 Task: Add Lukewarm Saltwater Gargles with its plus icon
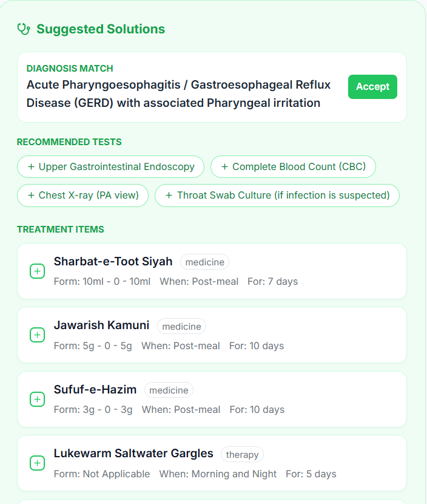click(x=37, y=463)
